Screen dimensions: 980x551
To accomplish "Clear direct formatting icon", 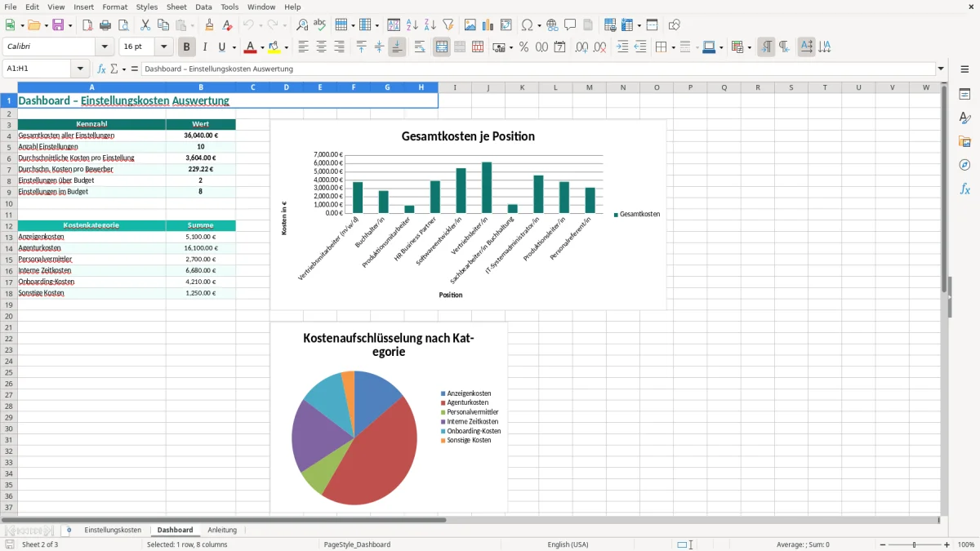I will (227, 25).
